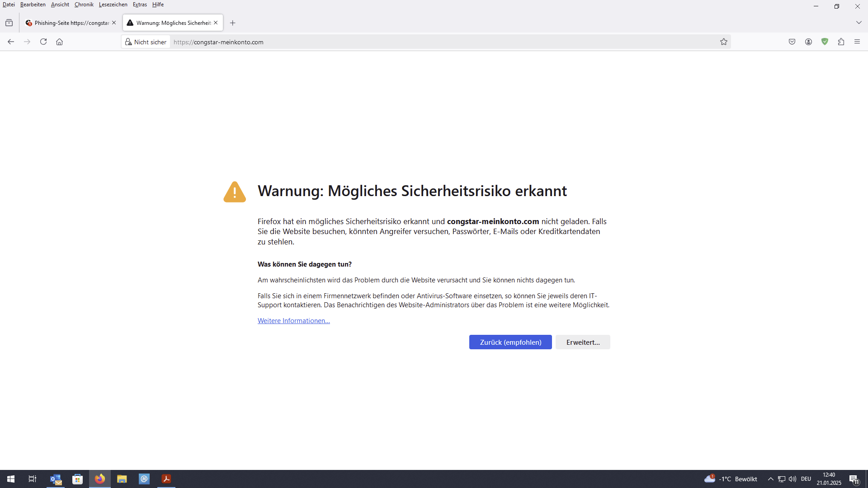Image resolution: width=868 pixels, height=488 pixels.
Task: Click the Nicht sicher site identity badge
Action: [146, 42]
